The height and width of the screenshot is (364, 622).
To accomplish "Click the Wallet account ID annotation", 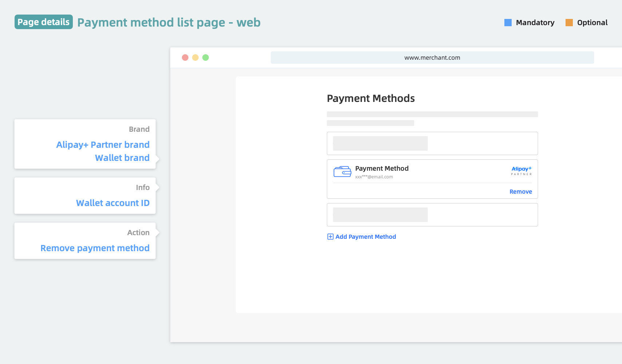I will [113, 203].
